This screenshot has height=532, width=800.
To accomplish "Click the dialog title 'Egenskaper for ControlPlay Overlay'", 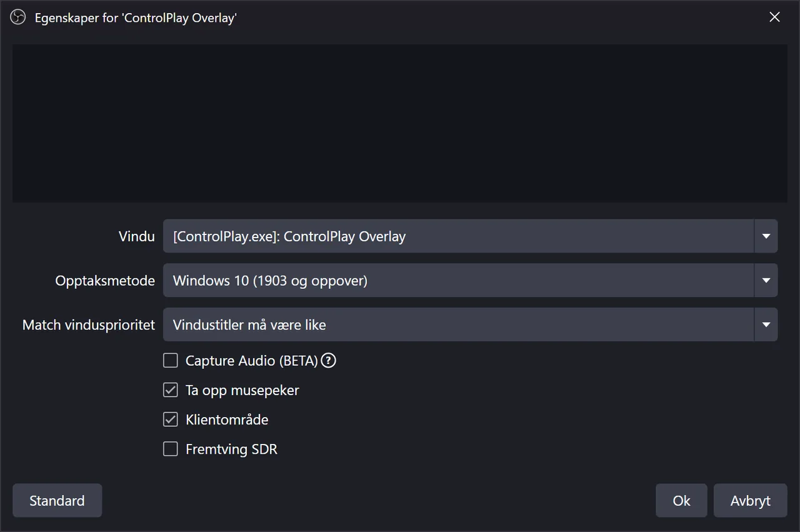I will point(136,18).
